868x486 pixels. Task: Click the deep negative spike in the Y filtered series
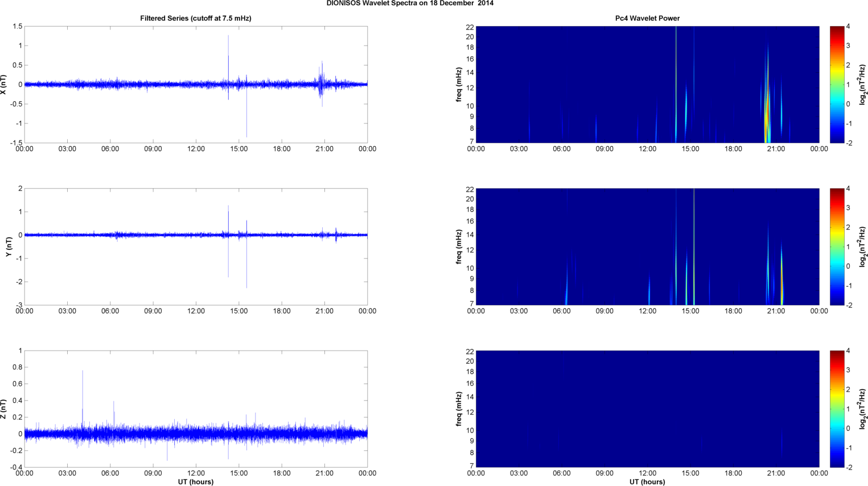click(x=246, y=263)
